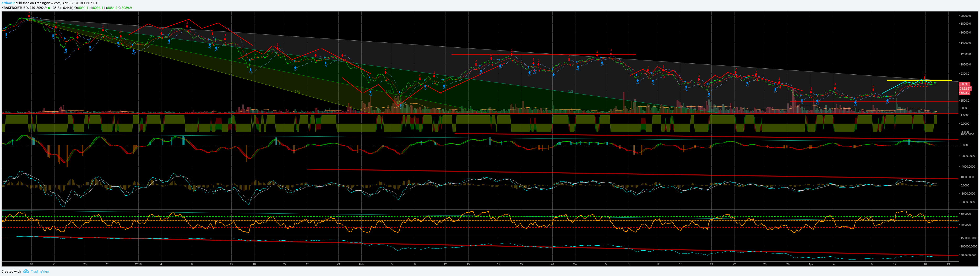This screenshot has height=276, width=980.
Task: Click the 8092.9 price label on axis
Action: (x=965, y=93)
